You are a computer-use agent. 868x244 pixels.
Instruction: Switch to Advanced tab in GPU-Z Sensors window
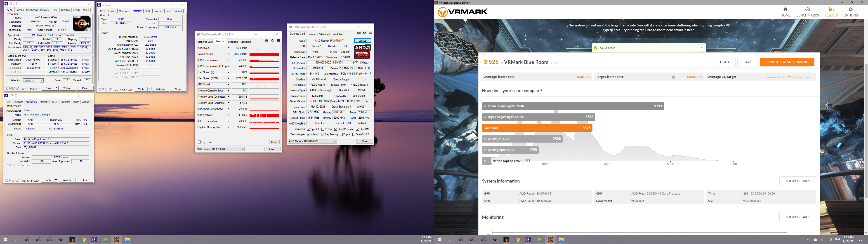pos(232,42)
